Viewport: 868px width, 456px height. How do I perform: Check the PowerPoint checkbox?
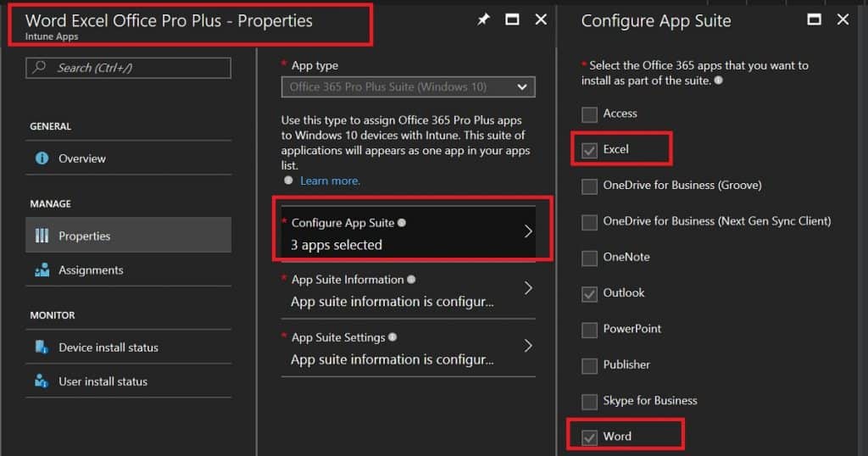[x=590, y=330]
